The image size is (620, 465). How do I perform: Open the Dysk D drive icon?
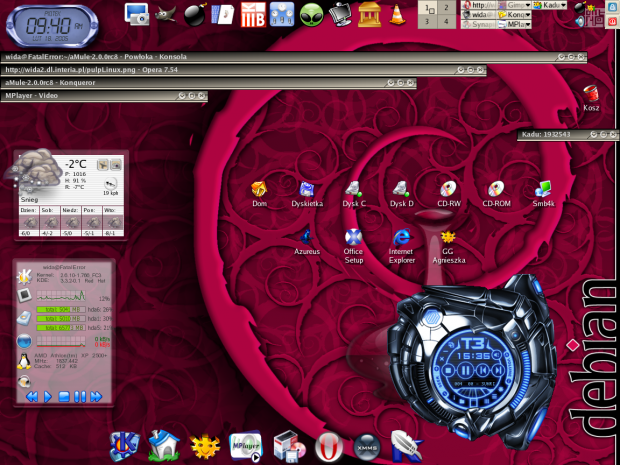pyautogui.click(x=402, y=194)
